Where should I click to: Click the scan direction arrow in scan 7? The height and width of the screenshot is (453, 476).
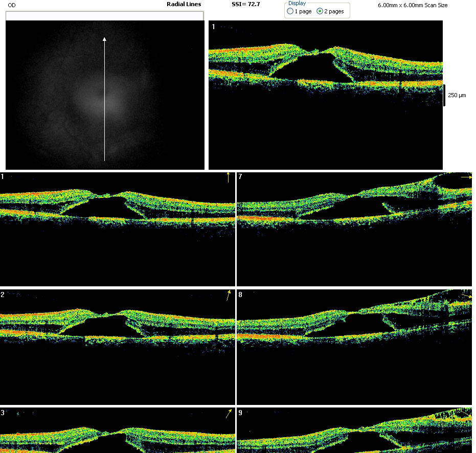(466, 177)
